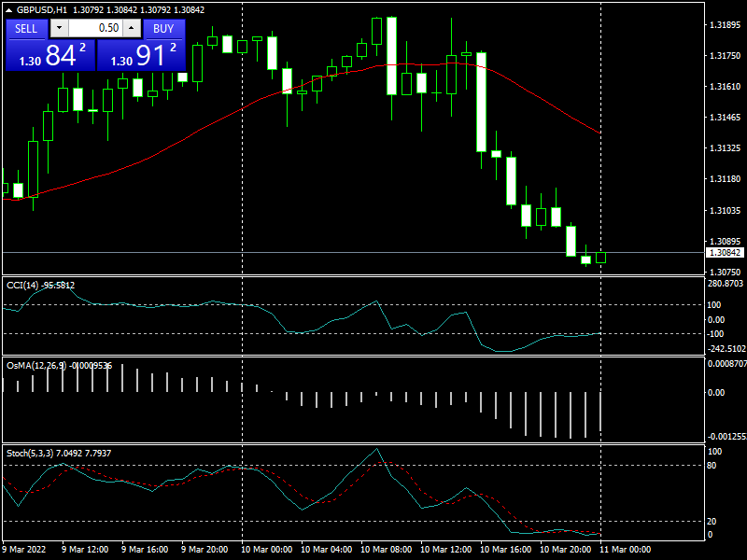Click the CCI scale value 280.8703

[x=726, y=284]
